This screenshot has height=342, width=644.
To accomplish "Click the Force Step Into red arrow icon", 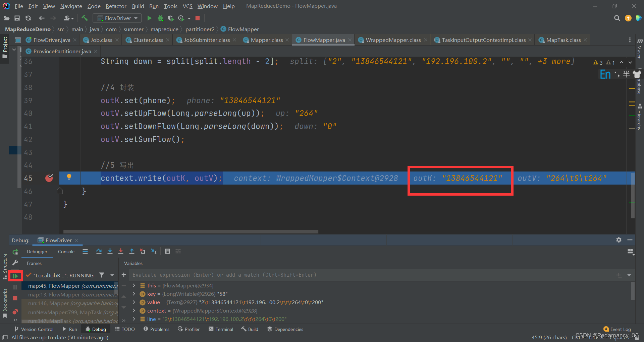I will [121, 251].
